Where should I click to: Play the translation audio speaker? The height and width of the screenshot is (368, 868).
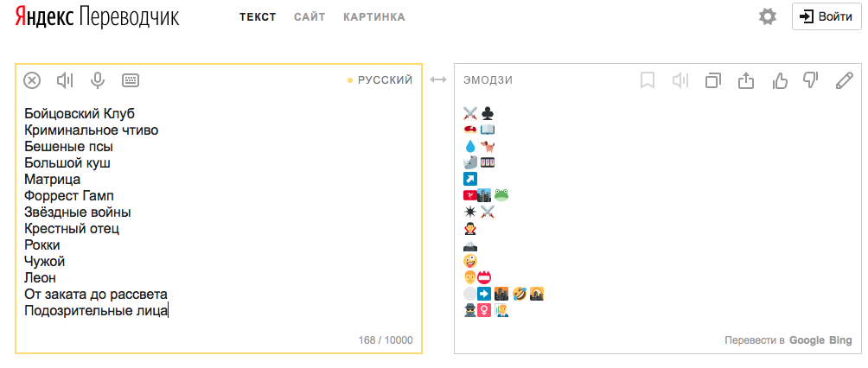(x=680, y=80)
